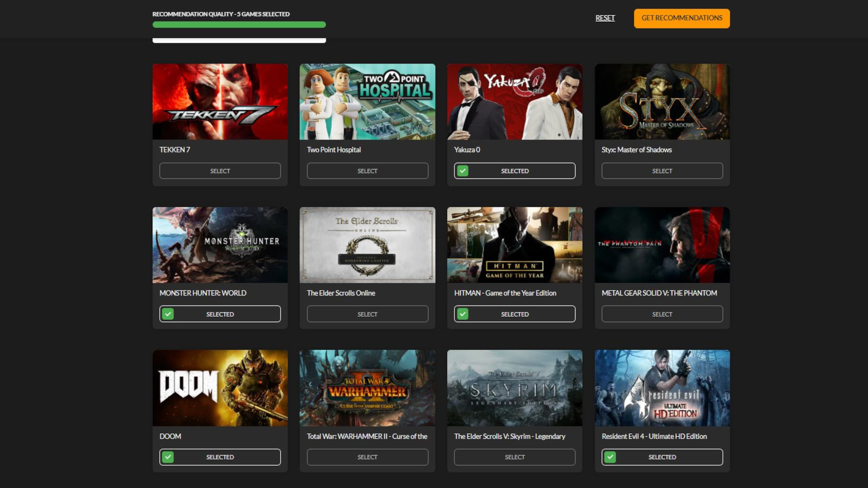The image size is (868, 488).
Task: Click 'HITMAN - Game of the Year Edition' title
Action: (505, 293)
